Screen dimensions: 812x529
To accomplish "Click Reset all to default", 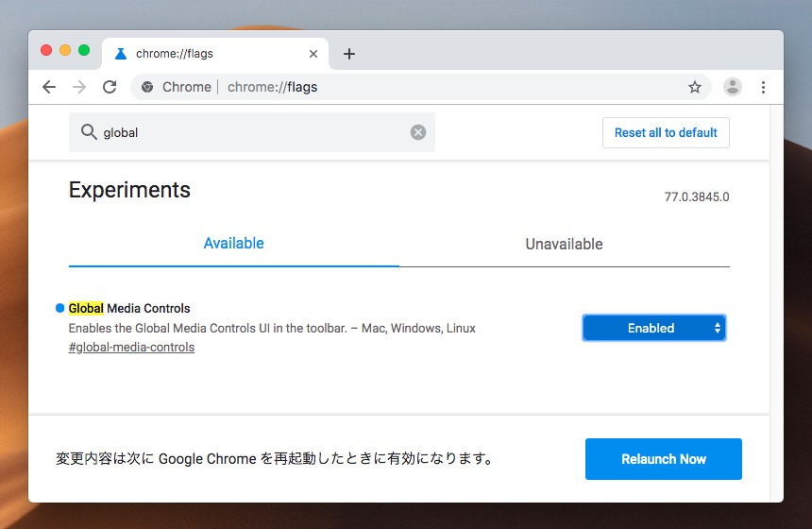I will point(666,132).
